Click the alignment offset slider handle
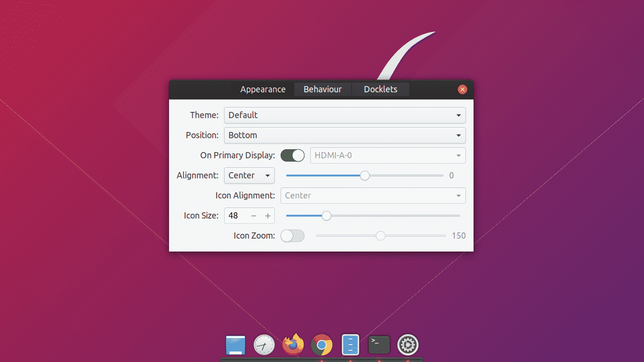644x362 pixels. click(x=365, y=176)
